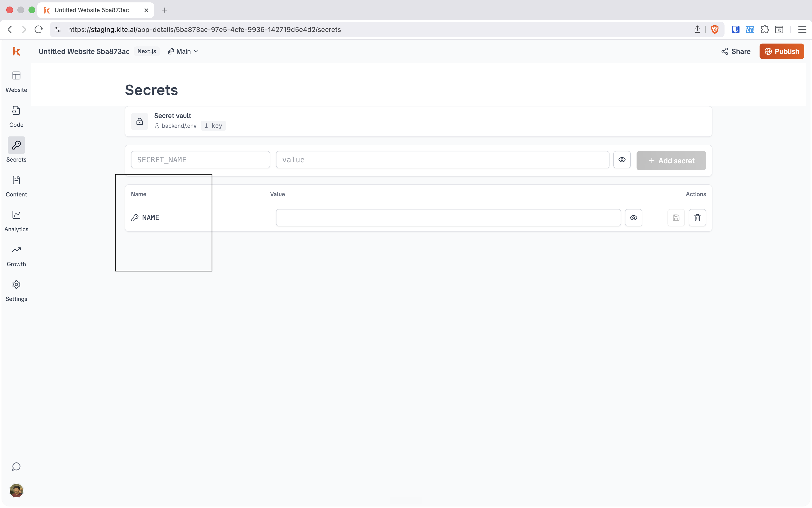Open the Website section in sidebar

point(16,82)
